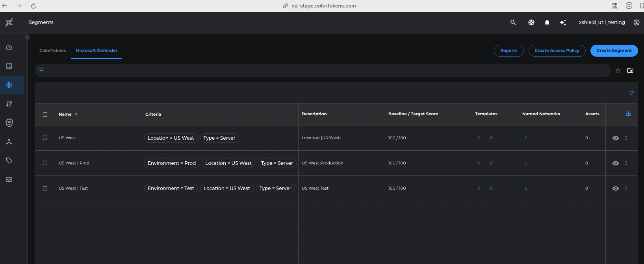Download the segments table export
The image size is (644, 264).
(628, 114)
